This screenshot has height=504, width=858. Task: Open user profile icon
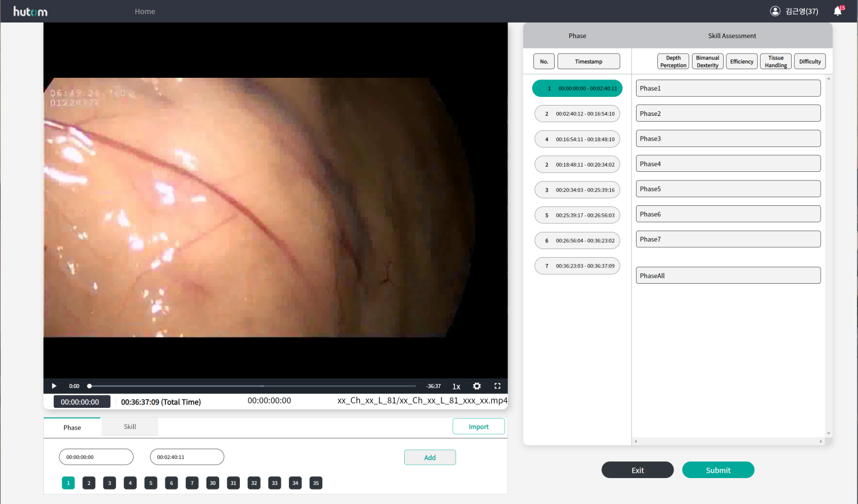[x=775, y=11]
